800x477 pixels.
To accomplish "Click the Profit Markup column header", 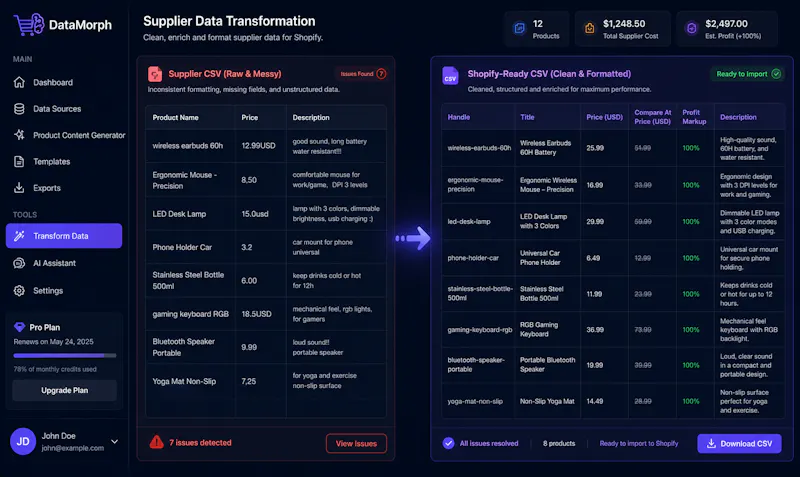I will tap(694, 117).
